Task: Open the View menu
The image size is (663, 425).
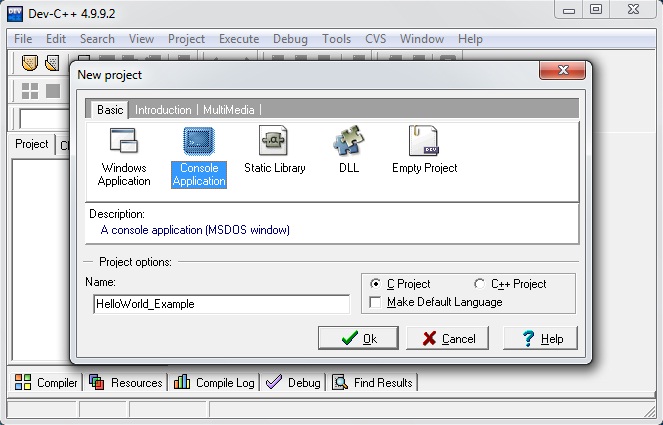Action: click(141, 39)
